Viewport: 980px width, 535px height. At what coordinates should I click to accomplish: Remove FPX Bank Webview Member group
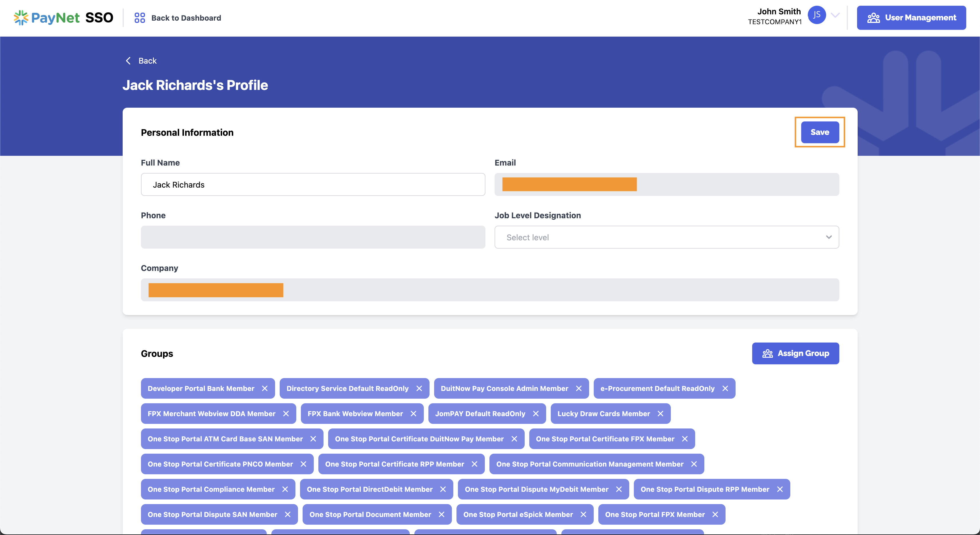pos(413,414)
